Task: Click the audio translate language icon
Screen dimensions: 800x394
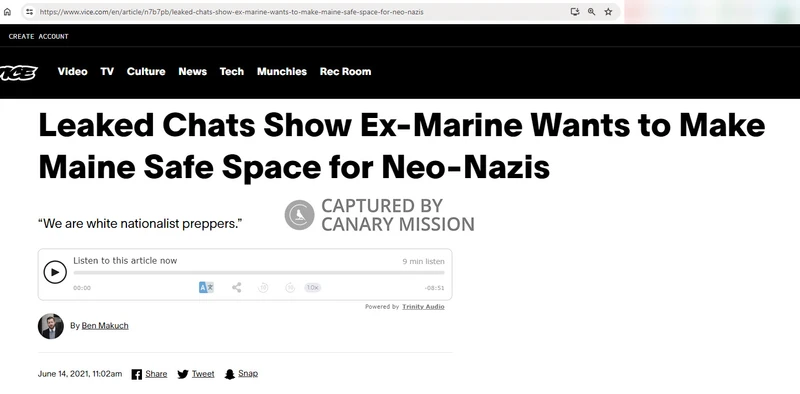Action: pos(206,287)
